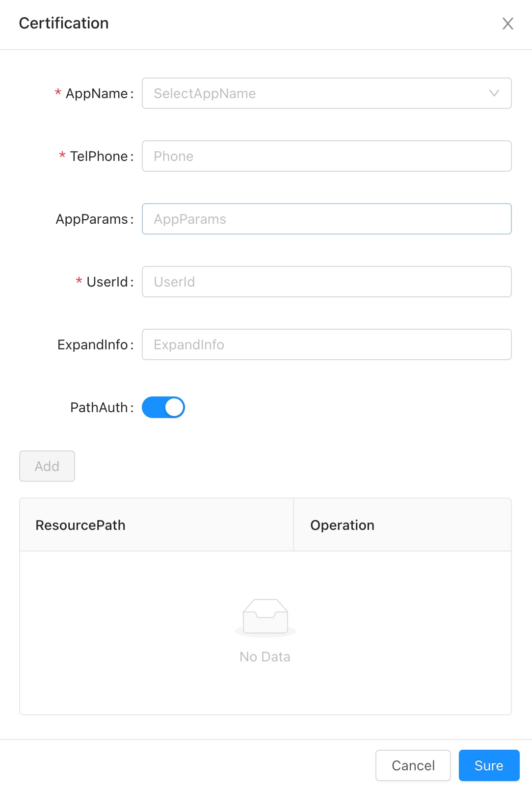The width and height of the screenshot is (532, 787).
Task: Click the AppName field label
Action: 97,93
